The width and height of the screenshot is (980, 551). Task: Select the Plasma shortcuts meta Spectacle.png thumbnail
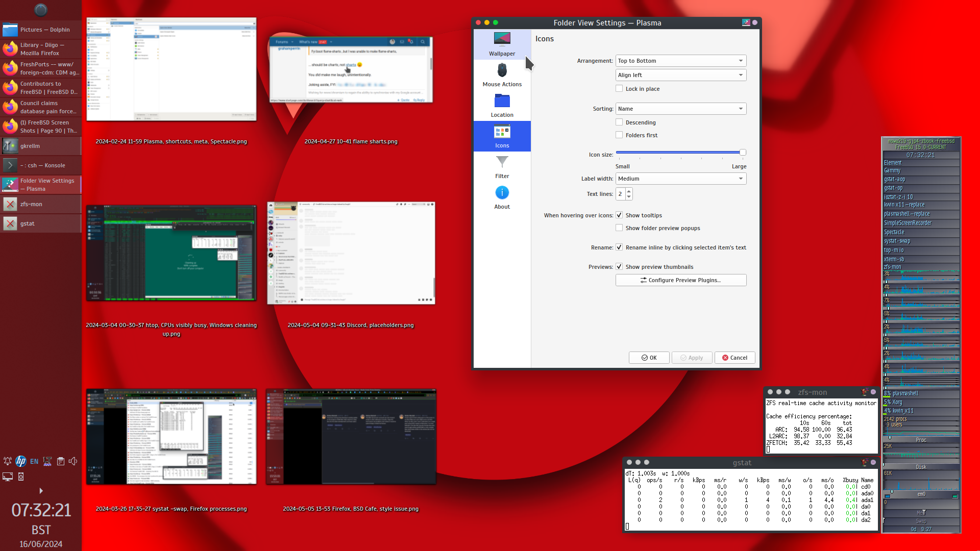(171, 69)
